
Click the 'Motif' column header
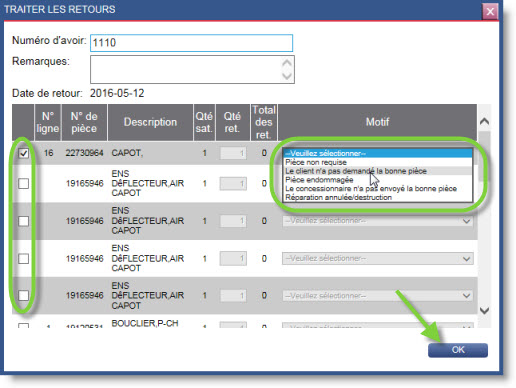pos(377,122)
